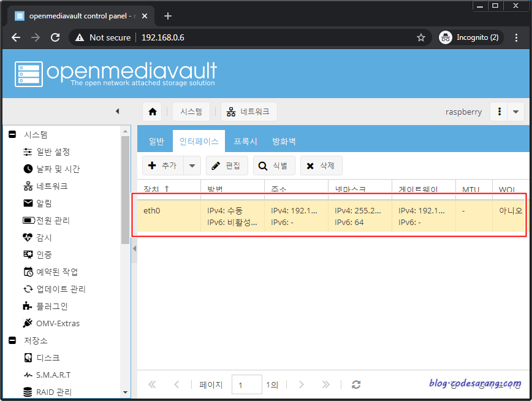Sort by the 장치 column header
This screenshot has width=532, height=401.
[x=169, y=189]
